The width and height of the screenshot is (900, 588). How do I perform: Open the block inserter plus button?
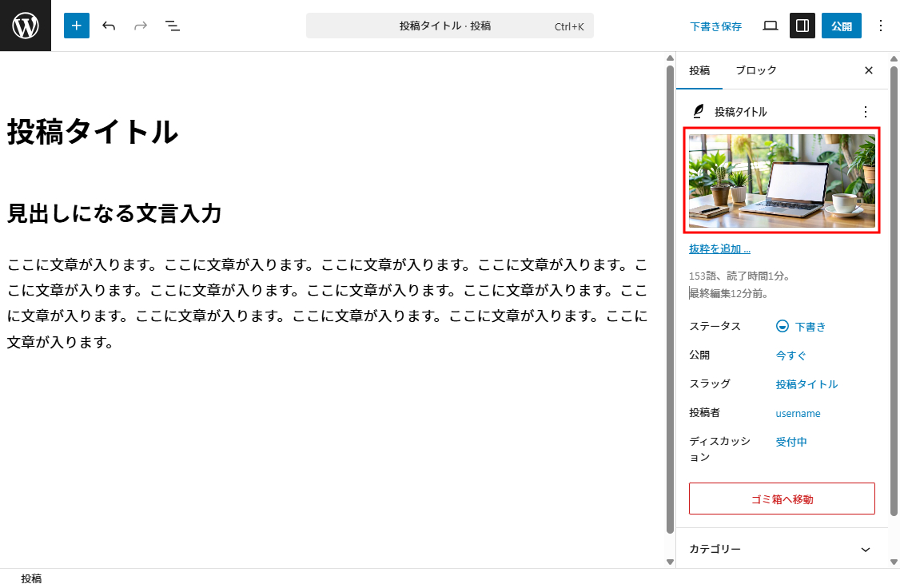point(77,26)
